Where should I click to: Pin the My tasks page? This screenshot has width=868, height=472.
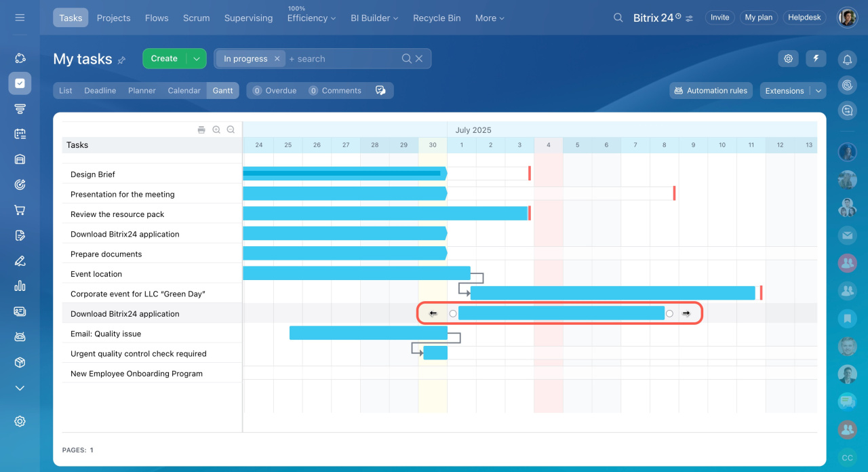tap(122, 60)
